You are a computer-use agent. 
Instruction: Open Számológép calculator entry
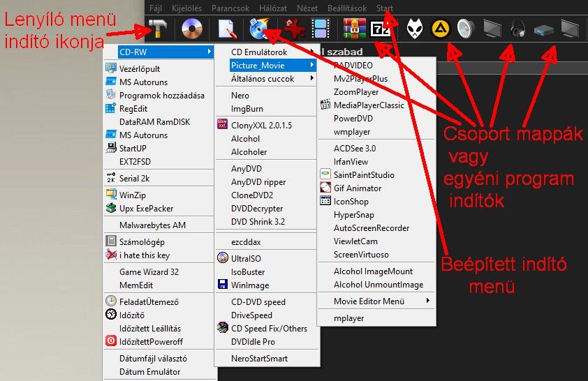coord(159,242)
